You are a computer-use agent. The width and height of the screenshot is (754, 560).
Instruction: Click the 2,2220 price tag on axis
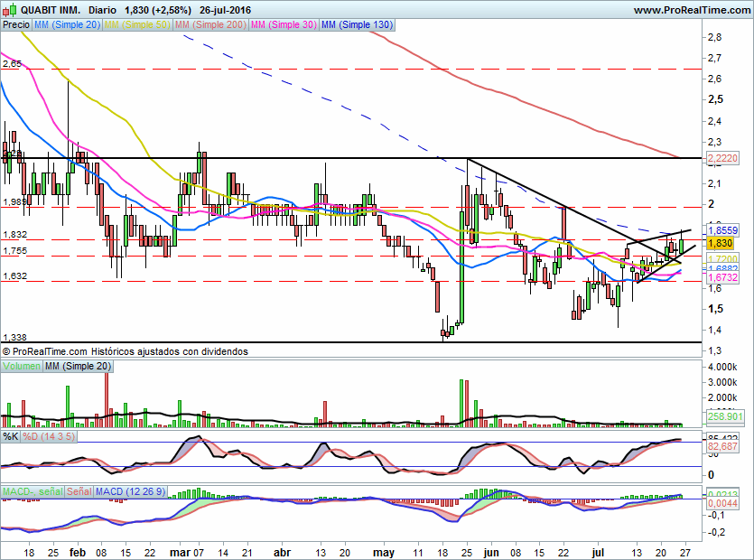(722, 158)
